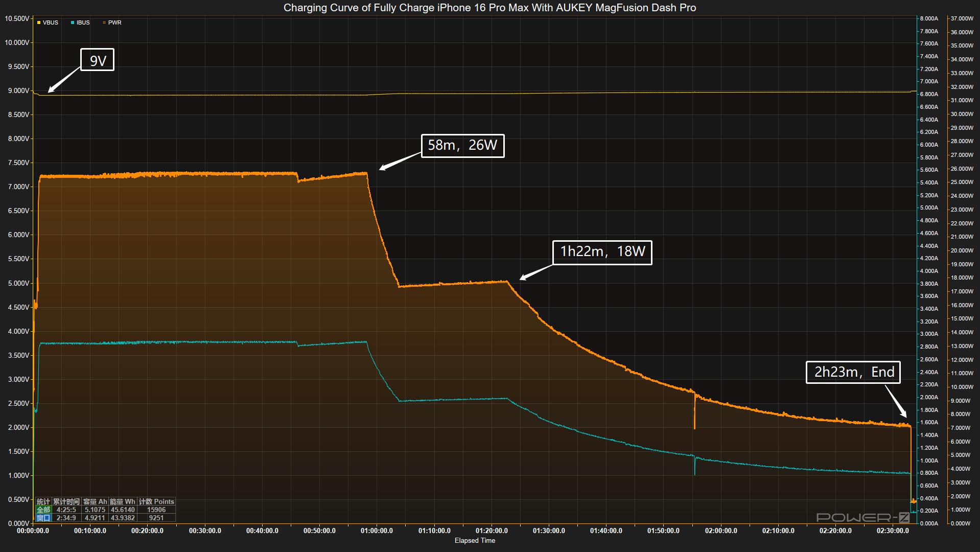The height and width of the screenshot is (552, 980).
Task: Click the 2:34:9 window time cell
Action: point(66,518)
